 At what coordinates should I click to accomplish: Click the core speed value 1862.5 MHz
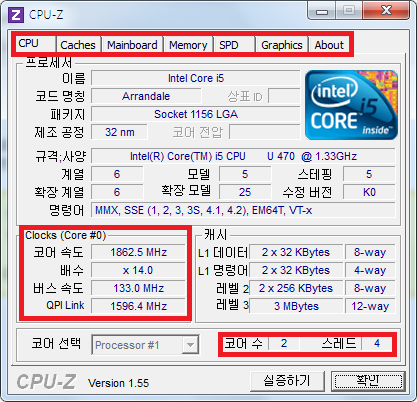click(x=138, y=252)
